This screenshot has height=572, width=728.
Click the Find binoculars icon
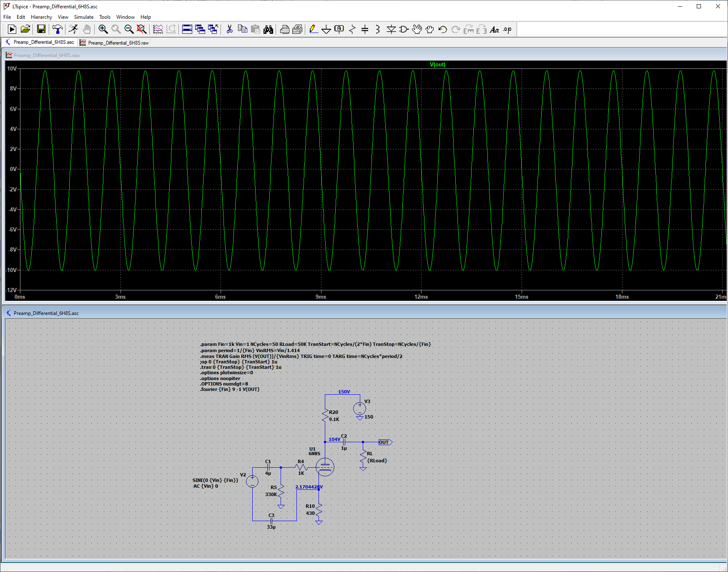point(268,29)
